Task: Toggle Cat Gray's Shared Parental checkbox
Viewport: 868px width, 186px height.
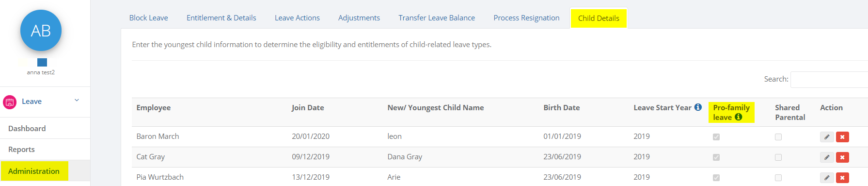Action: pyautogui.click(x=778, y=157)
